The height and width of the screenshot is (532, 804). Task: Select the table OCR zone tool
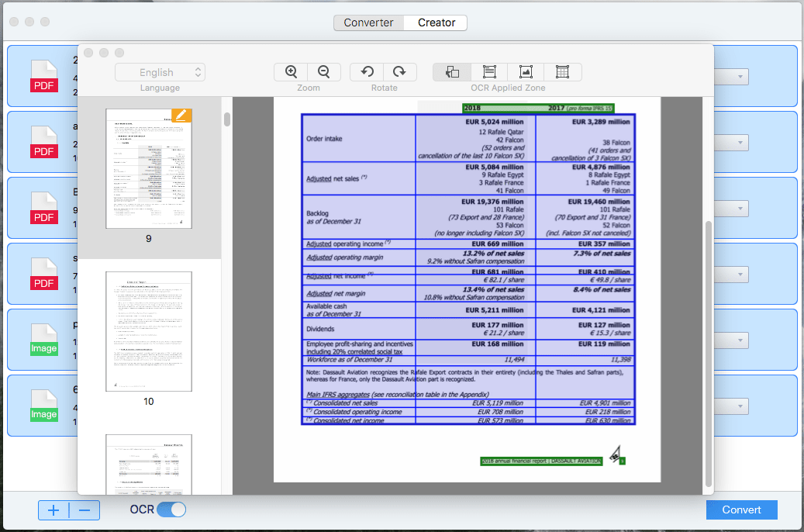tap(561, 71)
